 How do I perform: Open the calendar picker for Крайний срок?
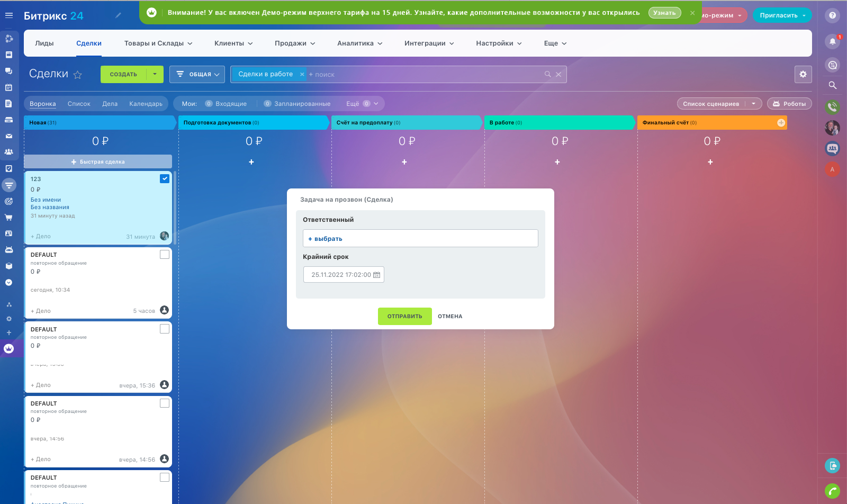click(x=377, y=275)
